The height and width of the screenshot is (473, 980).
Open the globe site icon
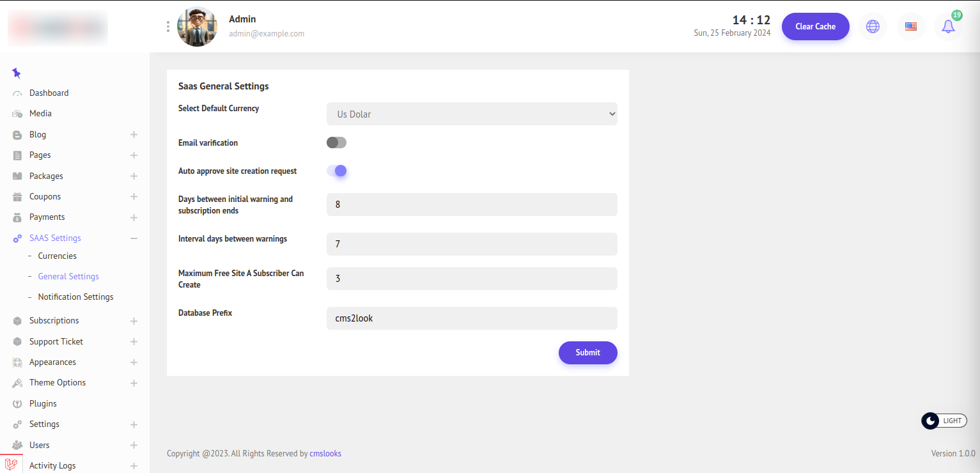click(873, 27)
